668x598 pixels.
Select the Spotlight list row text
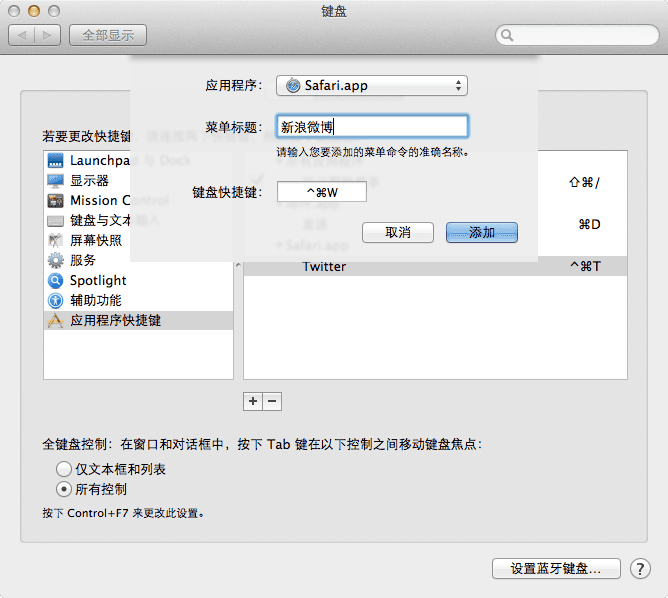click(x=98, y=280)
